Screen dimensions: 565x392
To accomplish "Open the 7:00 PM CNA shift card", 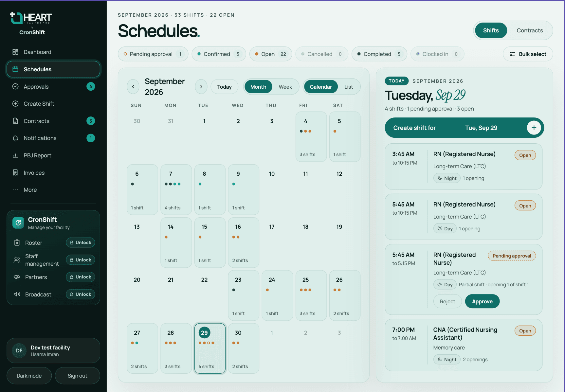I will pos(464,345).
